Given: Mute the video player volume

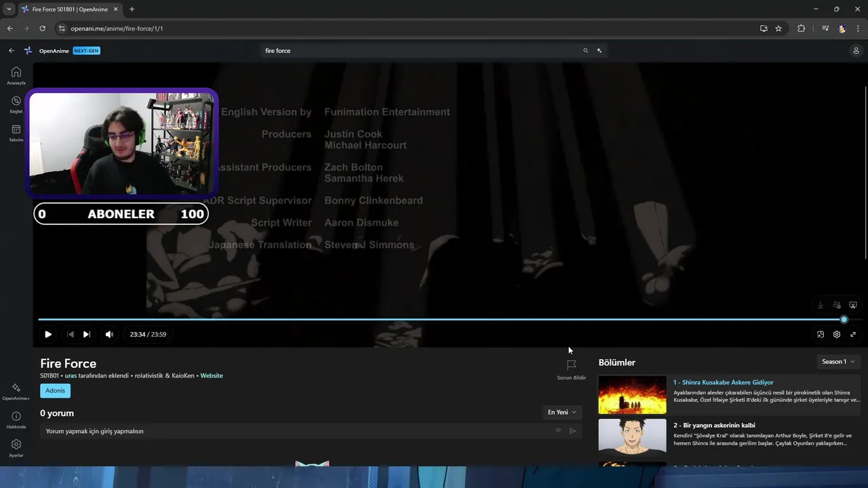Looking at the screenshot, I should (x=109, y=334).
